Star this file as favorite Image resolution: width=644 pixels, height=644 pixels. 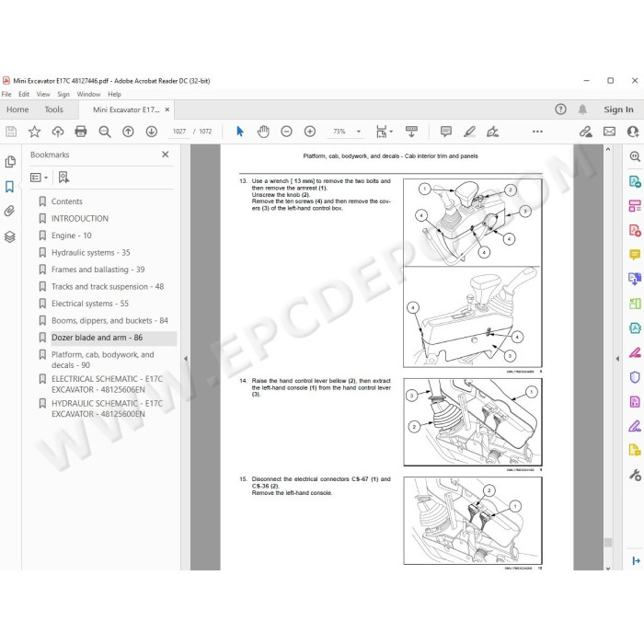[35, 132]
